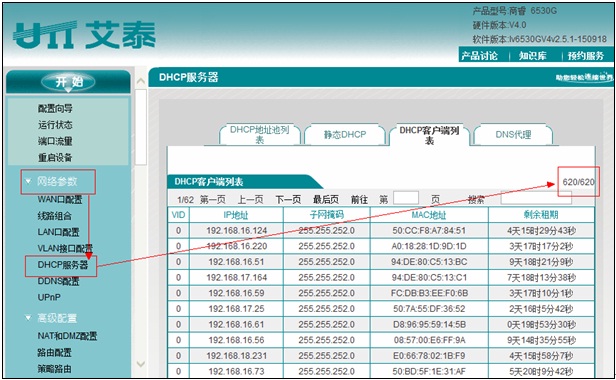
Task: Select IP cell 192.168.16.220
Action: click(236, 246)
